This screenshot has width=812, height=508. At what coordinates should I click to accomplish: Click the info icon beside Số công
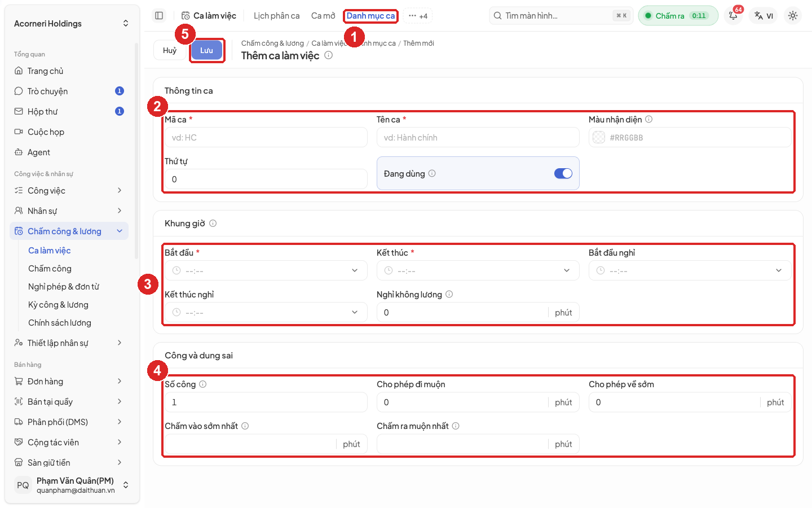[x=203, y=384]
